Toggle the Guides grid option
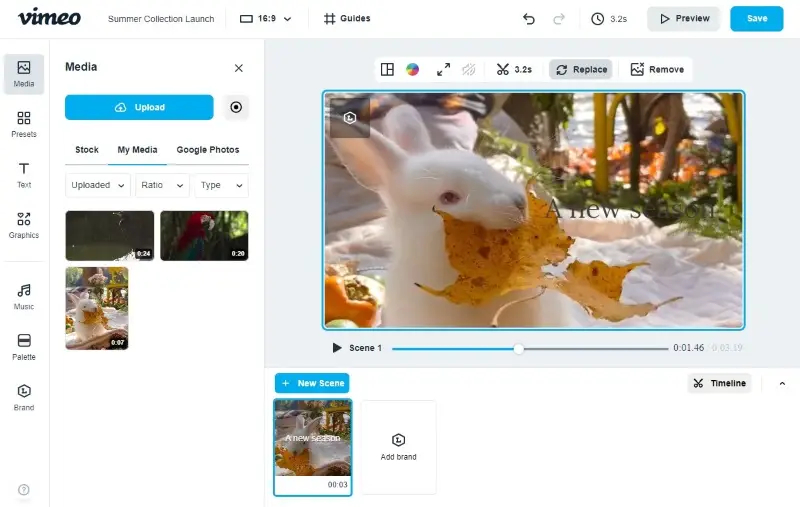This screenshot has height=507, width=800. click(x=347, y=19)
